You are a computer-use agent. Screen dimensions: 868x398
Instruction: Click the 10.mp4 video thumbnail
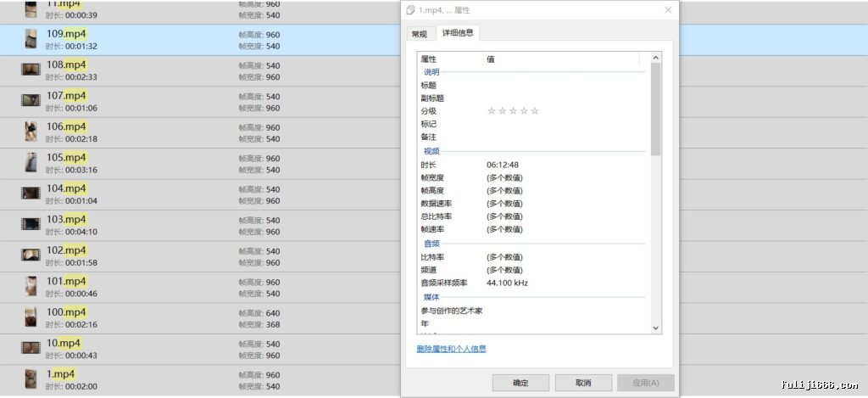click(31, 348)
